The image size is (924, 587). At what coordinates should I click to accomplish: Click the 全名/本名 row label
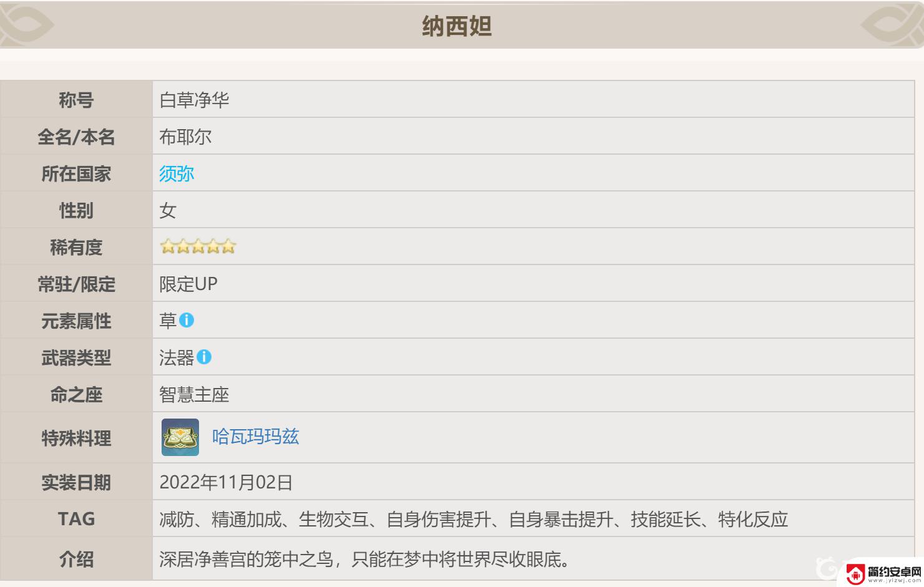pos(76,137)
